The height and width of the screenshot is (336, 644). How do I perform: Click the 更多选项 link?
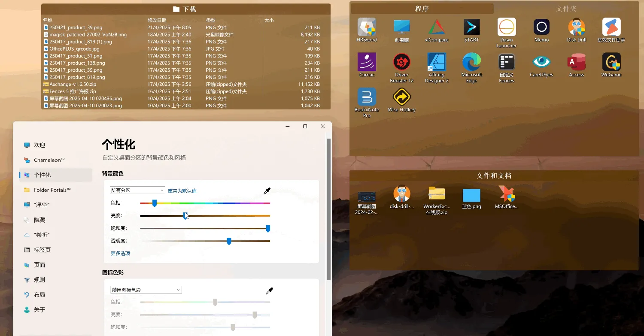tap(120, 253)
